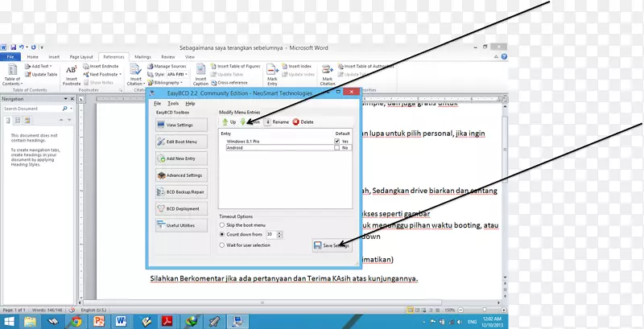Collapse the Word ribbon with the caret button
Screen dimensions: 644x329
pyautogui.click(x=497, y=56)
